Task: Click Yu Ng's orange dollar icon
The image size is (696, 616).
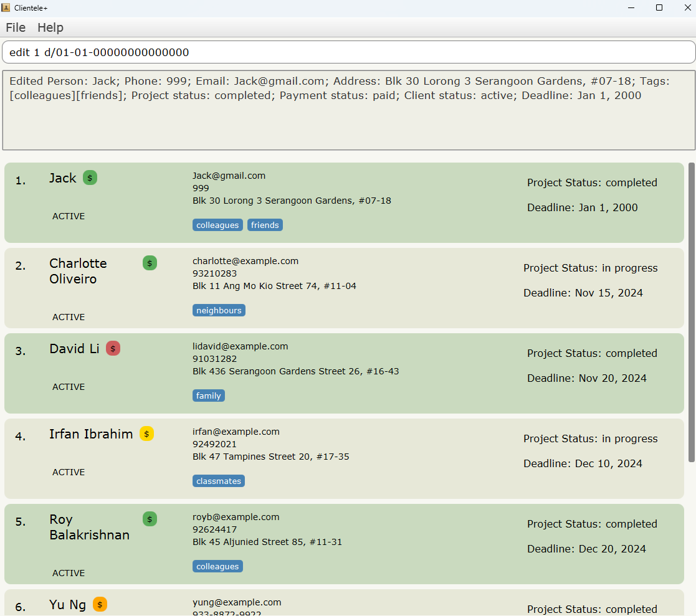Action: (x=100, y=604)
